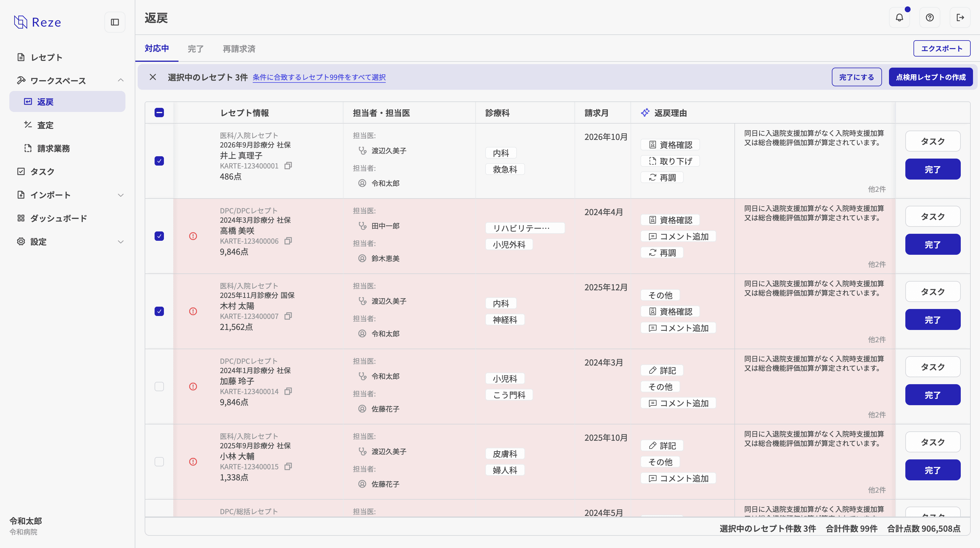This screenshot has height=548, width=980.
Task: Switch to the 完了 tab
Action: (x=195, y=49)
